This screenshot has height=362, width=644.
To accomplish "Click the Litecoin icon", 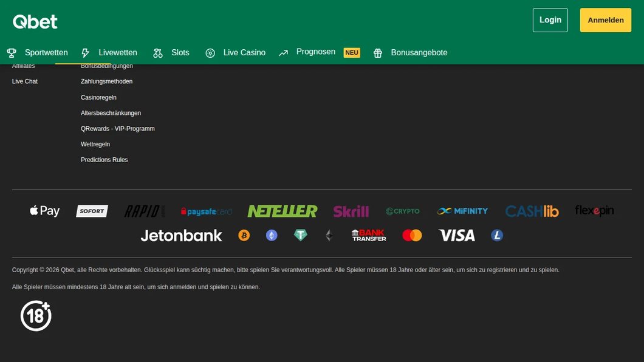I will [497, 235].
